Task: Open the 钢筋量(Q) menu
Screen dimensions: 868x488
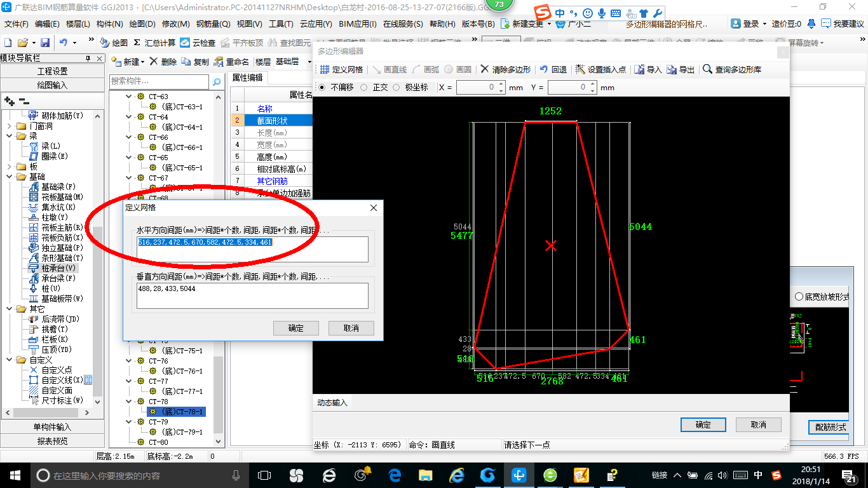Action: click(x=213, y=24)
